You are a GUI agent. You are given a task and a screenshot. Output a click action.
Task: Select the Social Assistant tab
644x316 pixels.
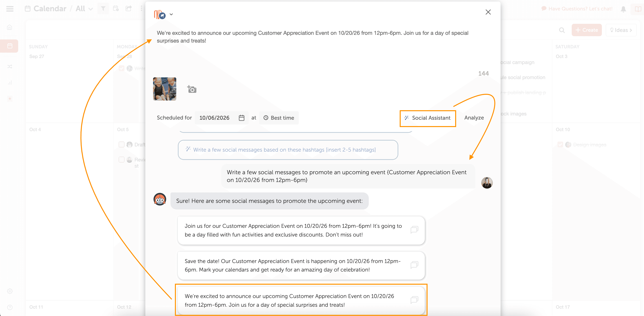[428, 118]
